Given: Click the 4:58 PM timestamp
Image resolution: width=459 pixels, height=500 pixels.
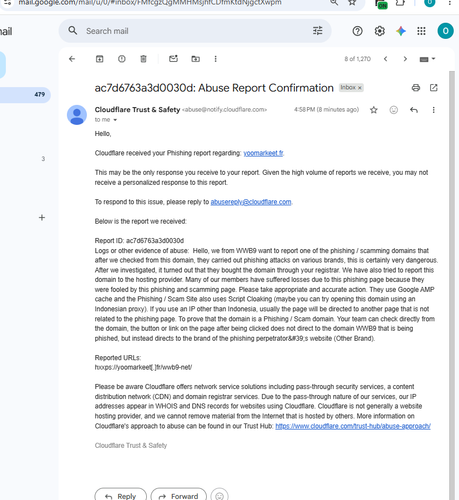Looking at the screenshot, I should coord(326,110).
